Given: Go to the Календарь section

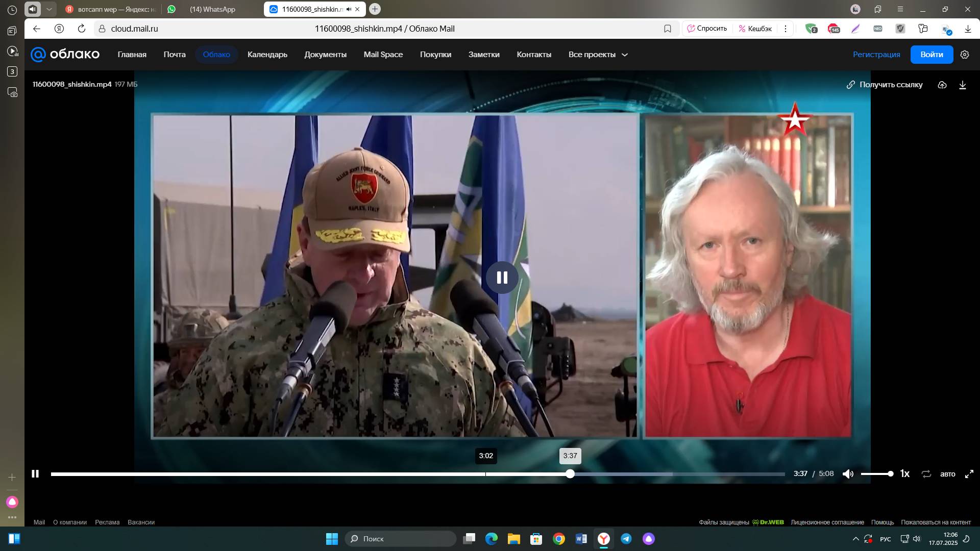Looking at the screenshot, I should [x=267, y=55].
